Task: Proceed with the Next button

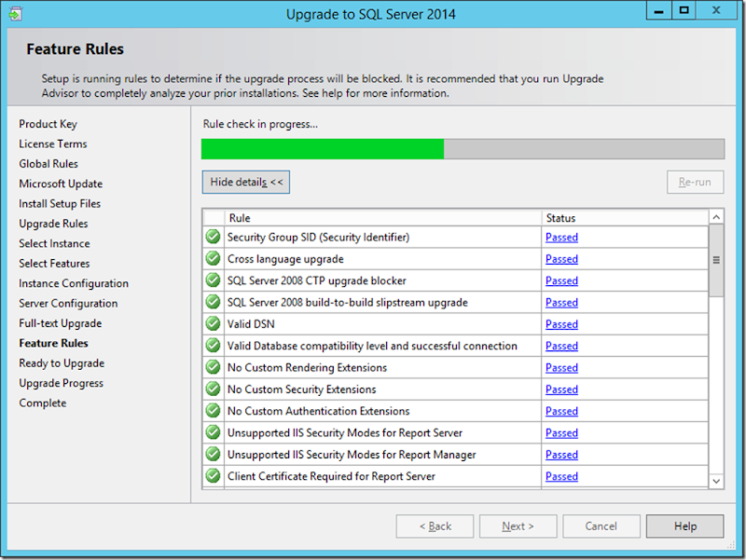Action: pos(518,526)
